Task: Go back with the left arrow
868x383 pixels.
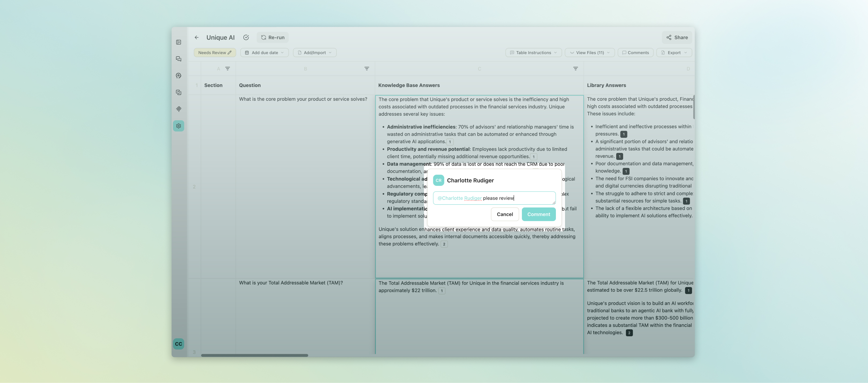Action: coord(196,37)
